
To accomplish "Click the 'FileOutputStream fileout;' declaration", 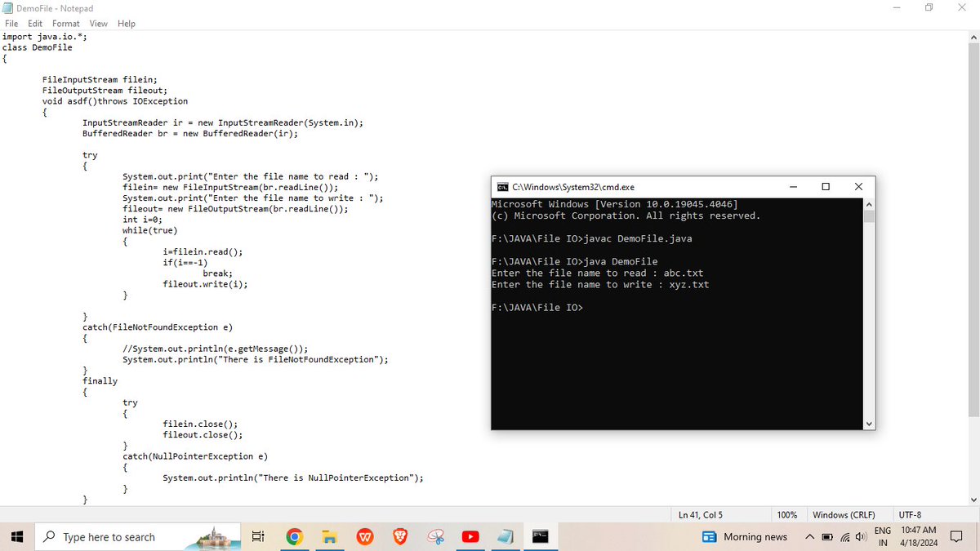I will (104, 91).
